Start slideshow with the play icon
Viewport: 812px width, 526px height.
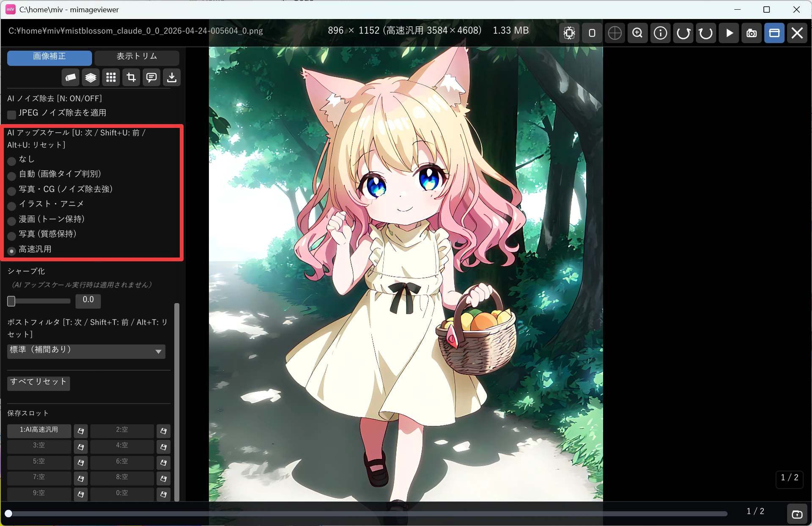(x=729, y=33)
